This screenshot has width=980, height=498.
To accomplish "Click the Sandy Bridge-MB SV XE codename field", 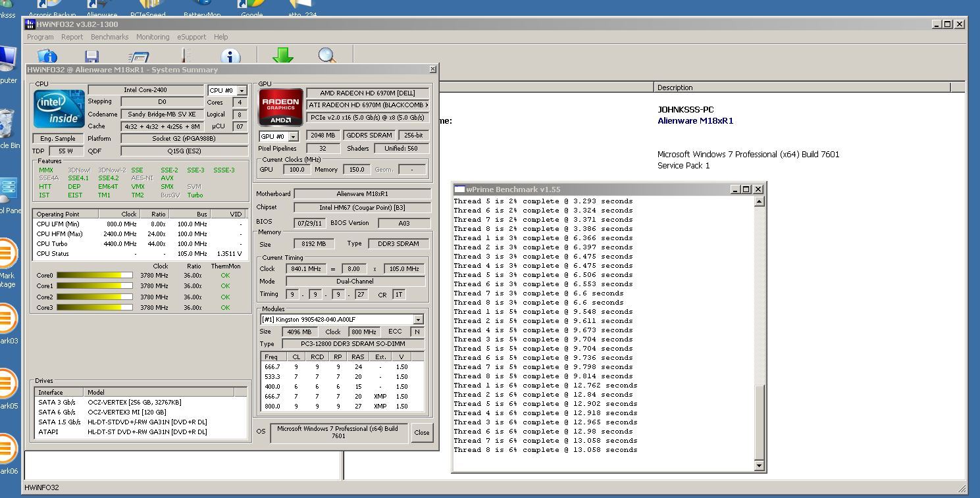I will pos(162,114).
